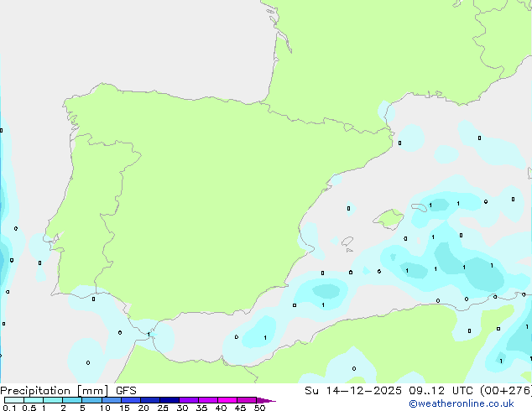Click the 'Precipitation [mm]' title text
The height and width of the screenshot is (411, 532).
pos(54,391)
